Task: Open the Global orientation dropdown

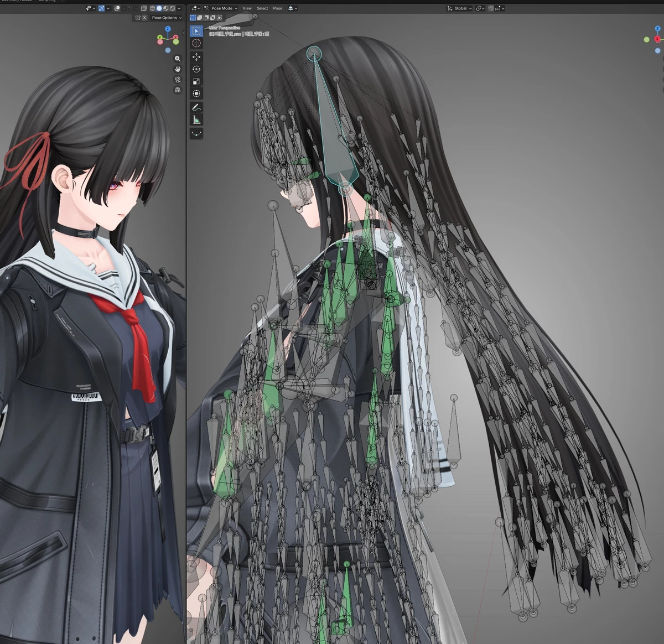Action: click(460, 8)
